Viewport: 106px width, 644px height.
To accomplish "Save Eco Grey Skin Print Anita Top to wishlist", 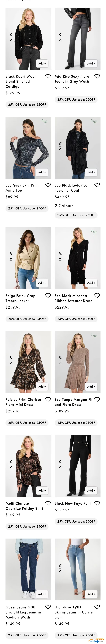I will [48, 185].
